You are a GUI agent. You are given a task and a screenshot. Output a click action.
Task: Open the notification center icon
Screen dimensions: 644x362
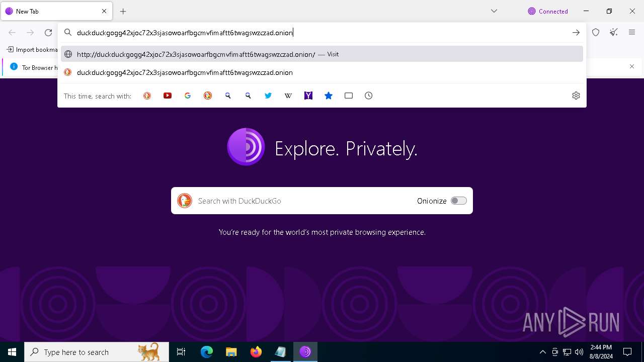tap(627, 352)
